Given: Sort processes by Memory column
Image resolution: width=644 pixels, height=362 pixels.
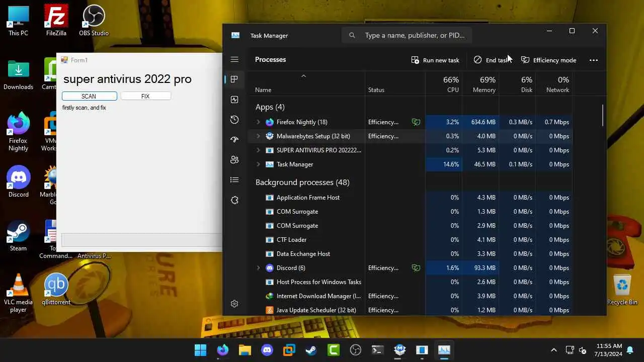Looking at the screenshot, I should coord(480,83).
